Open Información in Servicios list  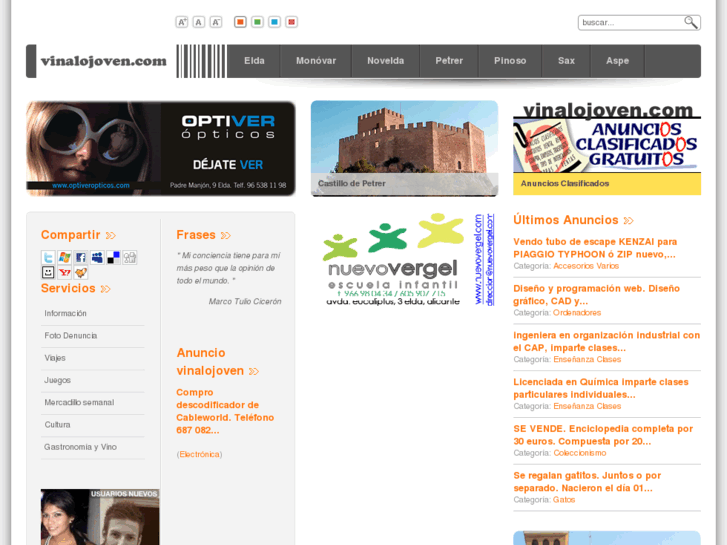(x=65, y=314)
